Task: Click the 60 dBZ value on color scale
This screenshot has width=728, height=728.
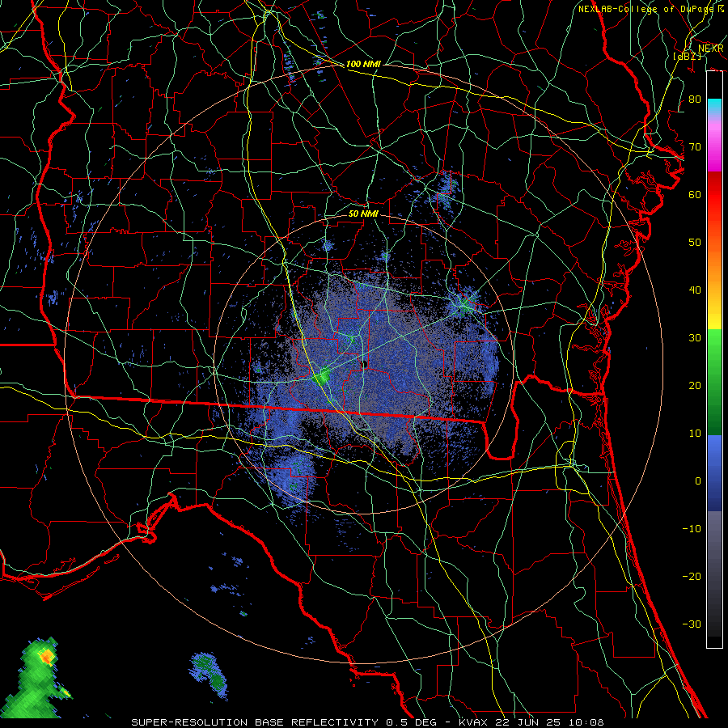Action: [695, 194]
